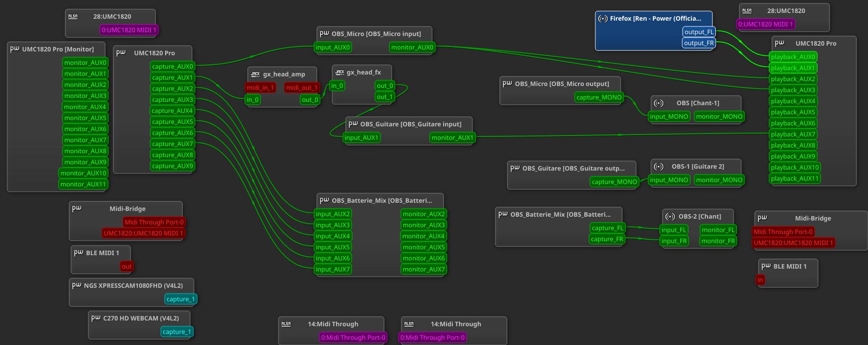868x345 pixels.
Task: Click the ALSA icon of left 14:Midi Through node
Action: 286,324
